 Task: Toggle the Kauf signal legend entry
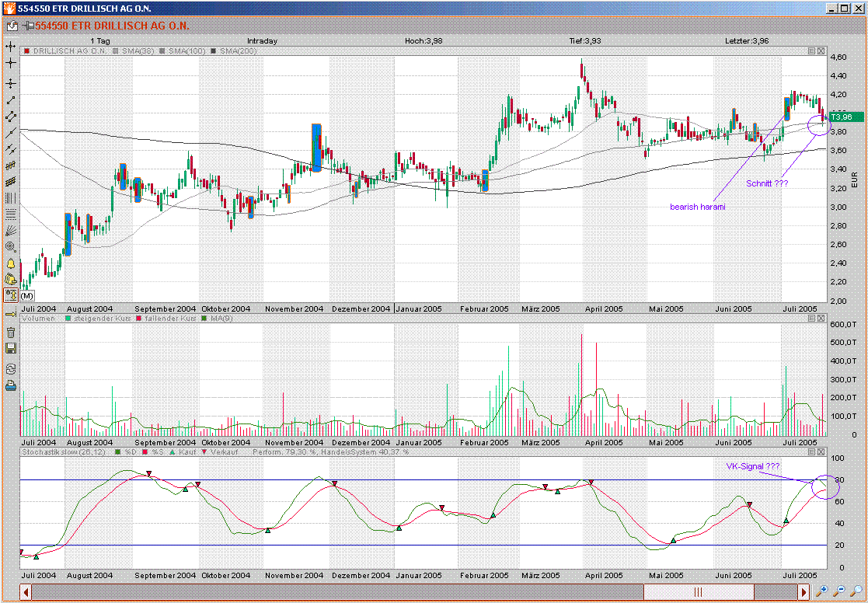point(183,451)
